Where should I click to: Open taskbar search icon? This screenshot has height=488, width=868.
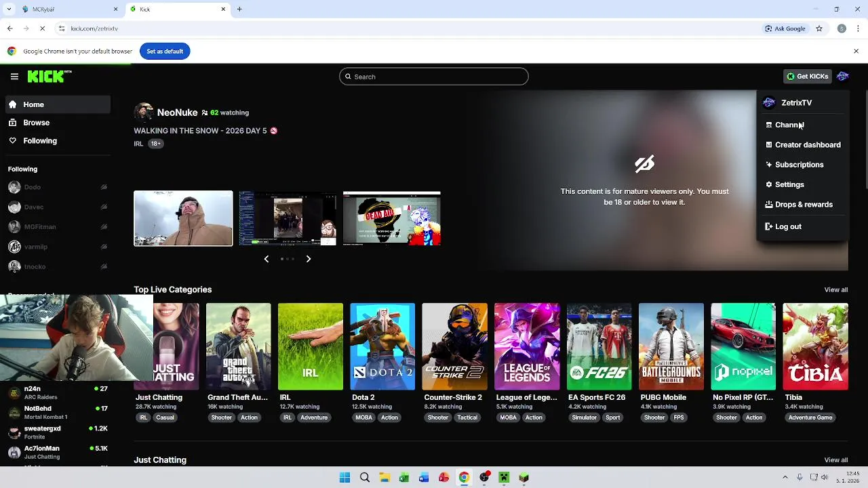click(x=365, y=478)
